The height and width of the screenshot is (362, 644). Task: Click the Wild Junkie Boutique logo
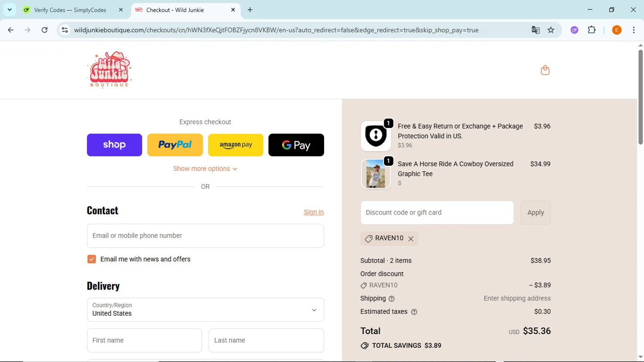[109, 70]
